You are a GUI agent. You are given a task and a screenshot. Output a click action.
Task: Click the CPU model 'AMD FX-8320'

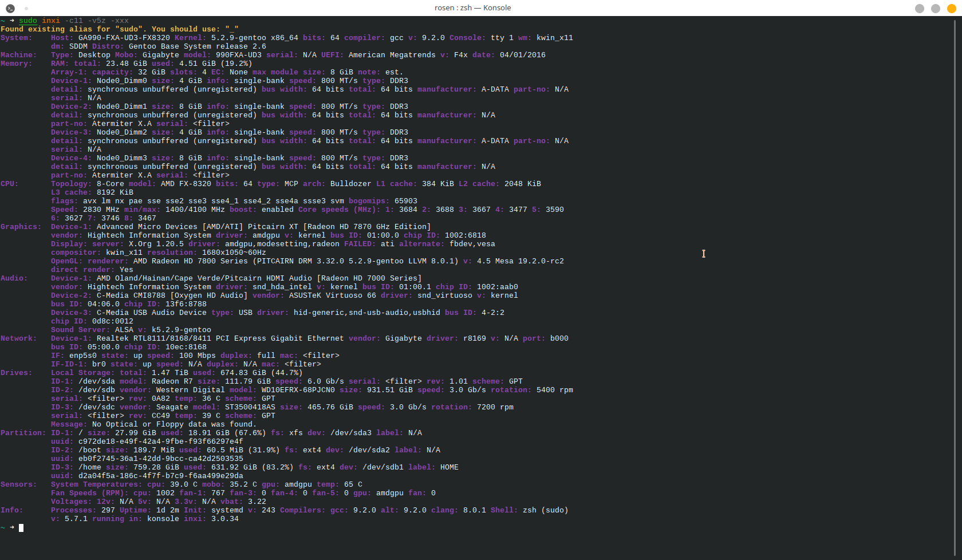pyautogui.click(x=186, y=184)
